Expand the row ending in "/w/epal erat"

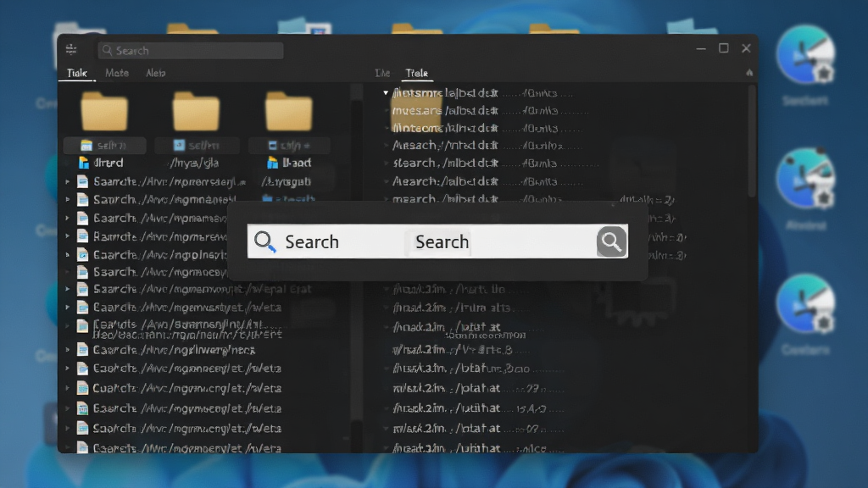[68, 289]
